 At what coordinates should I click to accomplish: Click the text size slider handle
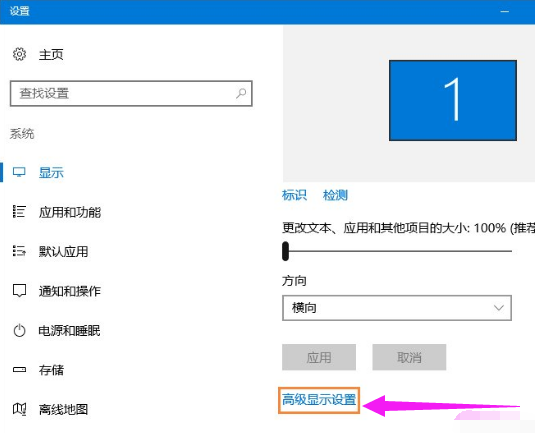click(286, 251)
